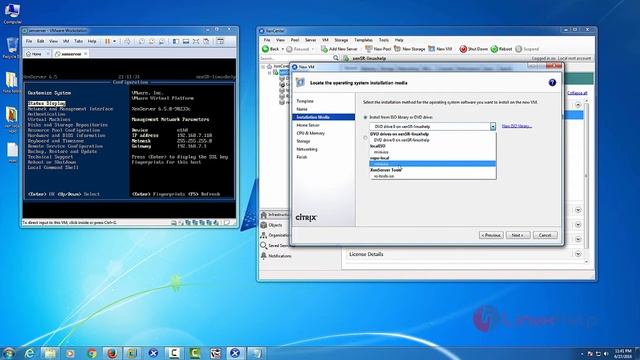Open XenCenter Tools menu
The height and width of the screenshot is (360, 640).
coord(384,40)
